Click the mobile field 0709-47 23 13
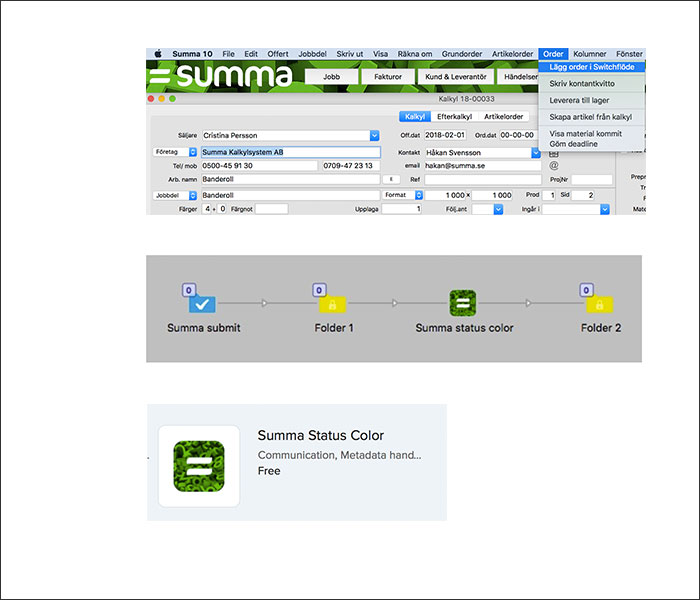Image resolution: width=700 pixels, height=600 pixels. click(351, 166)
